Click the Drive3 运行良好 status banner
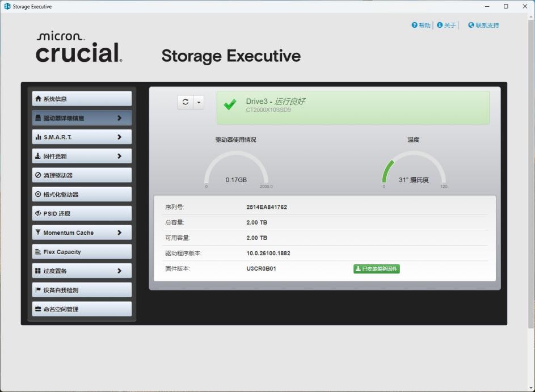The image size is (535, 392). point(353,107)
